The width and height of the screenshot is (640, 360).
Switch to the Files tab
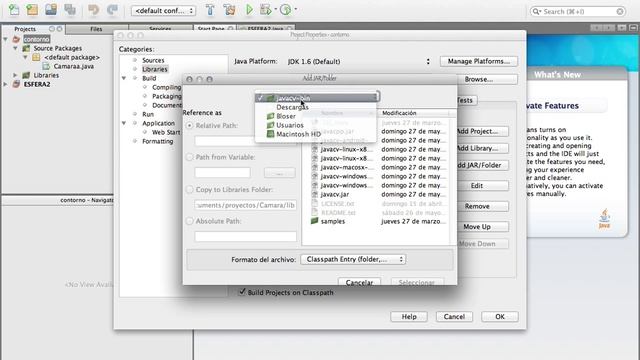point(96,29)
